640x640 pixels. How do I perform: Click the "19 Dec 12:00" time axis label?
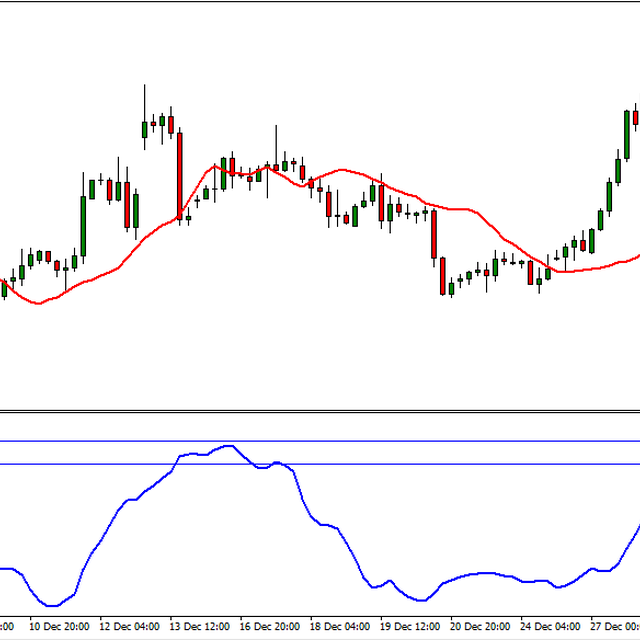click(x=410, y=628)
